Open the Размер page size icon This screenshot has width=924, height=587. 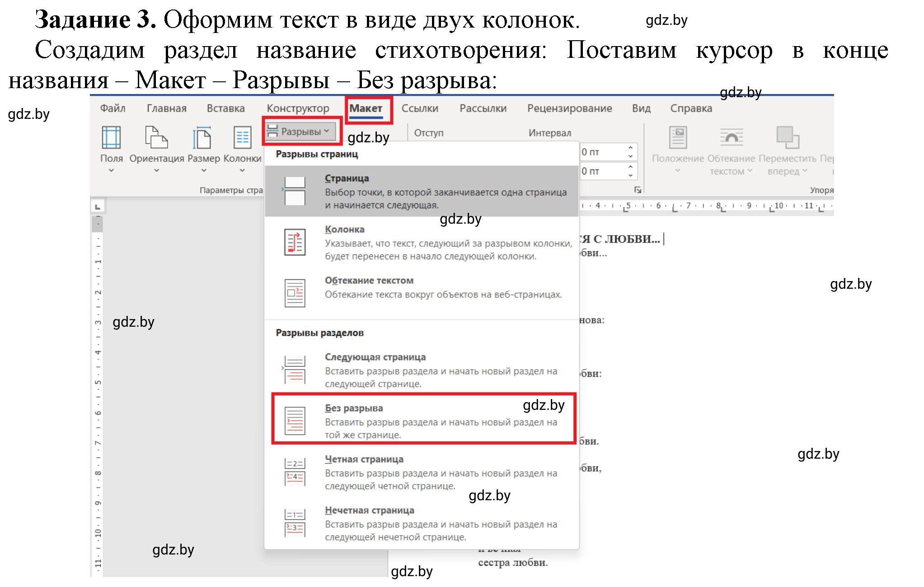click(202, 137)
